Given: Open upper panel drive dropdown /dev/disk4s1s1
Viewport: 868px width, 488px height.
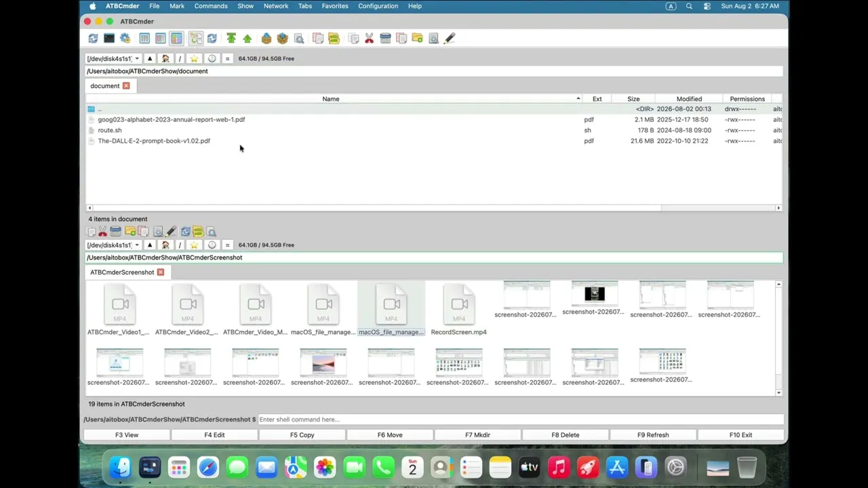Looking at the screenshot, I should (113, 58).
